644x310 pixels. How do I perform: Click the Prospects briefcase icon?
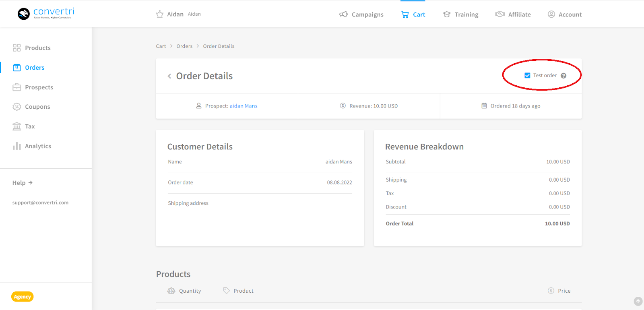click(x=17, y=87)
